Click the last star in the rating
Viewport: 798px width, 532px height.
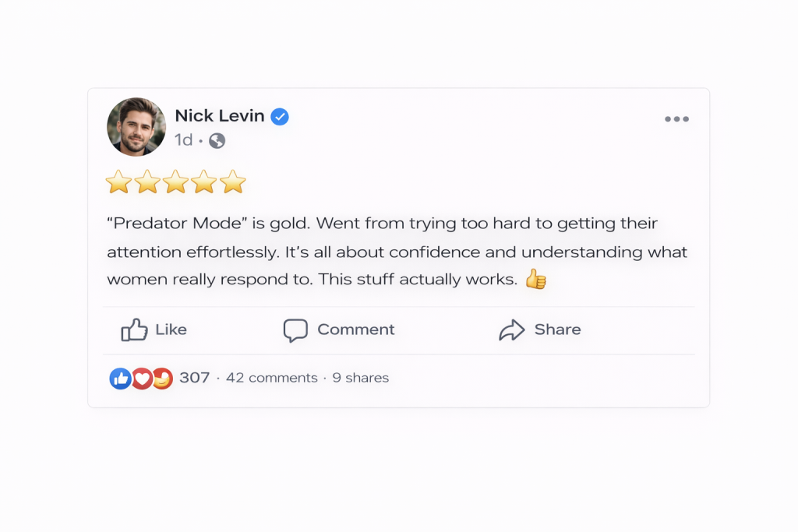tap(232, 182)
